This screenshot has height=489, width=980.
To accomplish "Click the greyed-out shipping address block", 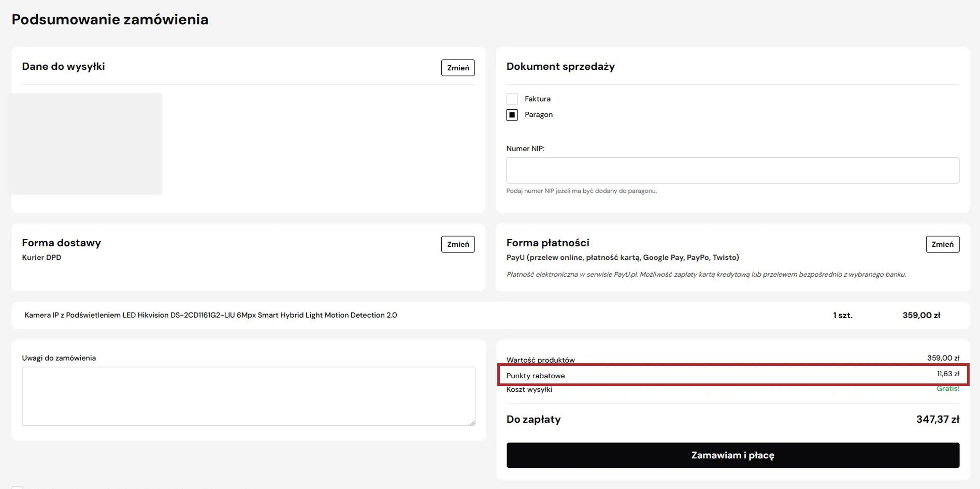I will (87, 144).
